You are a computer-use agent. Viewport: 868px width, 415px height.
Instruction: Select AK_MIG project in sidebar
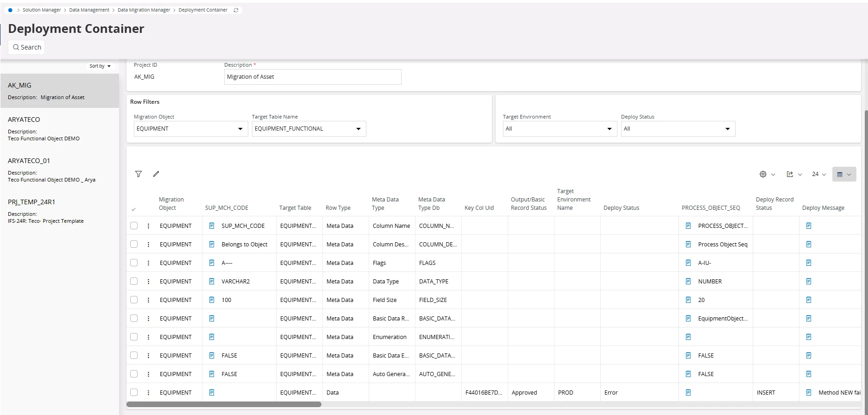60,91
